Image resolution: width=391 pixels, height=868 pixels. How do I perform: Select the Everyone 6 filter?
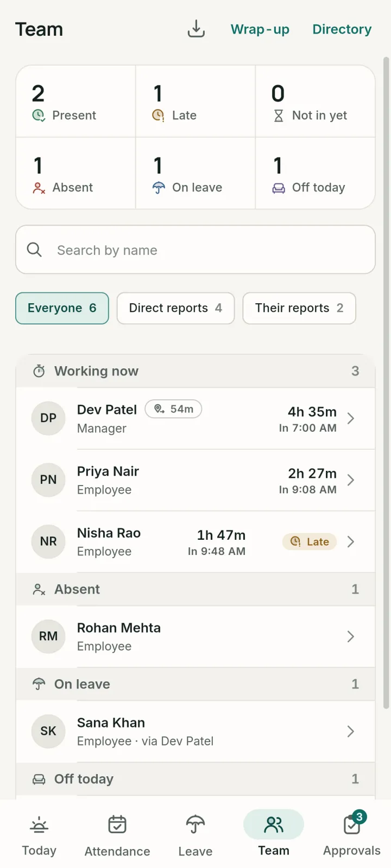[x=62, y=308]
